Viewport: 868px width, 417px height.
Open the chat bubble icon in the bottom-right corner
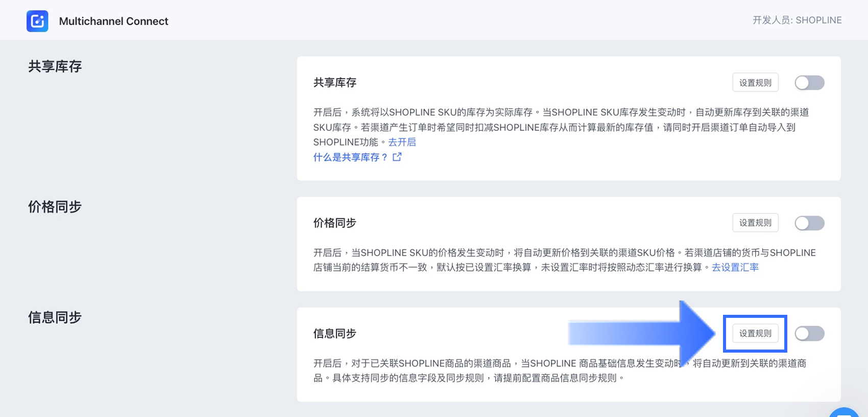point(845,412)
